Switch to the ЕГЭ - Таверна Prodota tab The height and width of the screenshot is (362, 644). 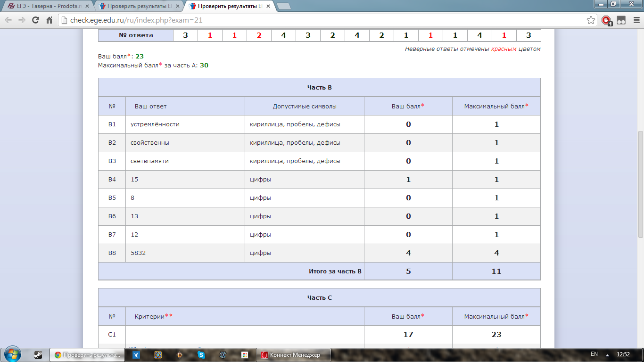pos(47,6)
